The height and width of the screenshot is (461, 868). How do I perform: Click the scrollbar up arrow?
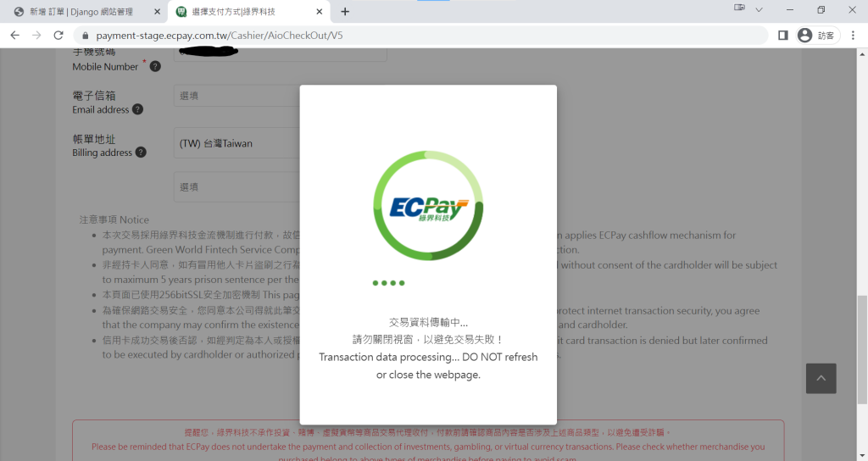(862, 53)
